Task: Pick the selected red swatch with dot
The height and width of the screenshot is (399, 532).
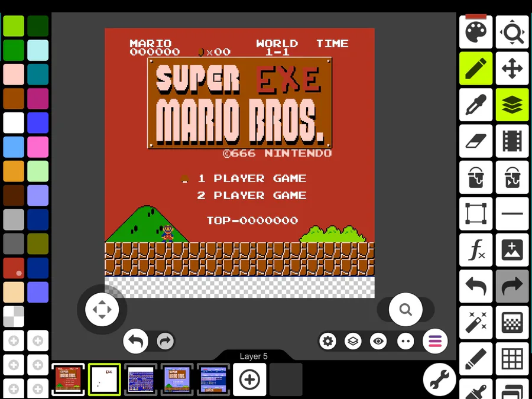Action: [14, 268]
